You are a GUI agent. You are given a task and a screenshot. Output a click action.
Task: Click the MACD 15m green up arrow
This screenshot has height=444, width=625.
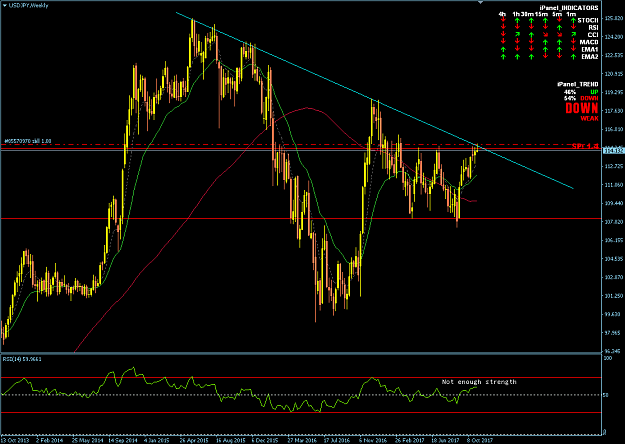point(545,42)
